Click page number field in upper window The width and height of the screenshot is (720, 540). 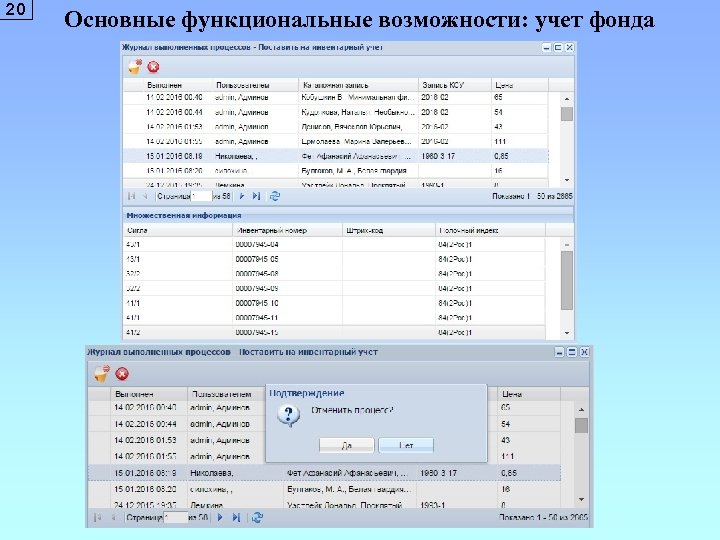click(x=202, y=196)
